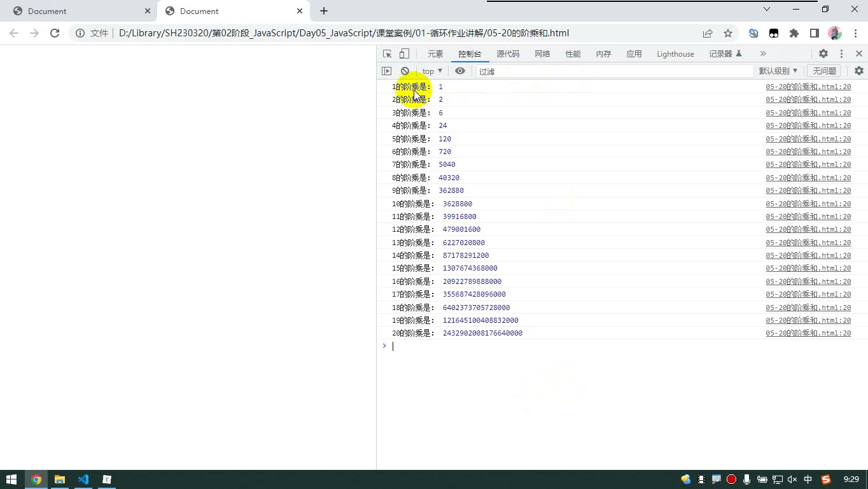
Task: Switch to the 网络 tab
Action: [x=542, y=54]
